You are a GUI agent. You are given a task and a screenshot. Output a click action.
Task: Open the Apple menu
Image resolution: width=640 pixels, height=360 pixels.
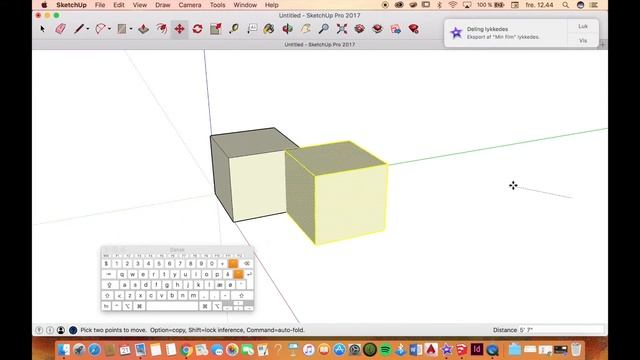tap(44, 5)
